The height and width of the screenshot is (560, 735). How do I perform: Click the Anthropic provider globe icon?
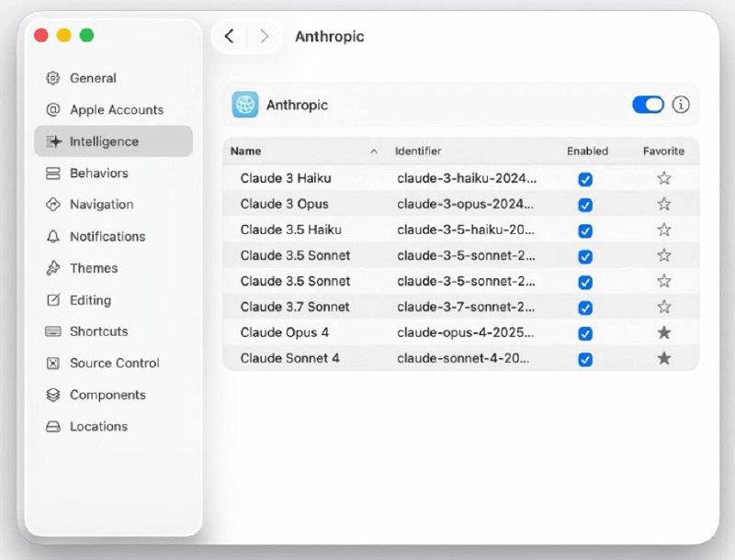tap(244, 105)
